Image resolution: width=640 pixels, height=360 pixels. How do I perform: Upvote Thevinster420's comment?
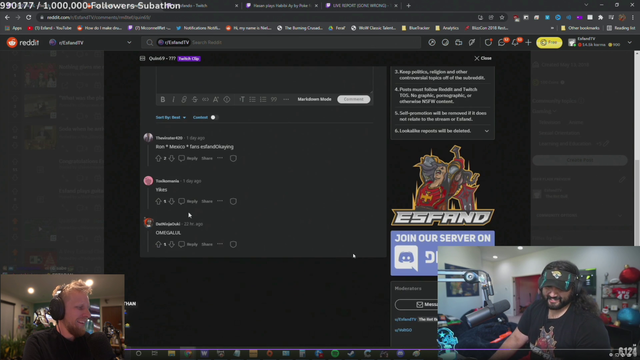pyautogui.click(x=158, y=158)
